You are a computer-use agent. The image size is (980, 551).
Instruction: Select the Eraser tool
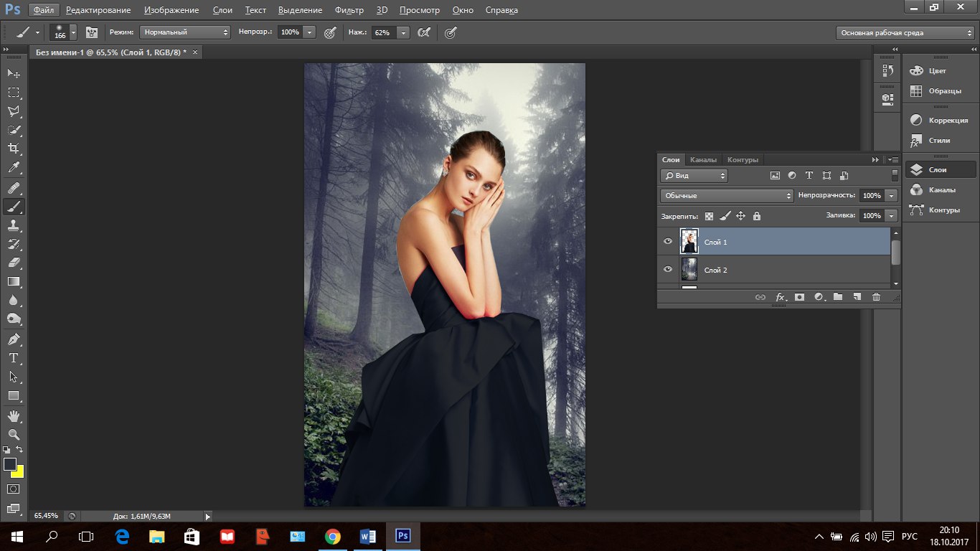14,263
